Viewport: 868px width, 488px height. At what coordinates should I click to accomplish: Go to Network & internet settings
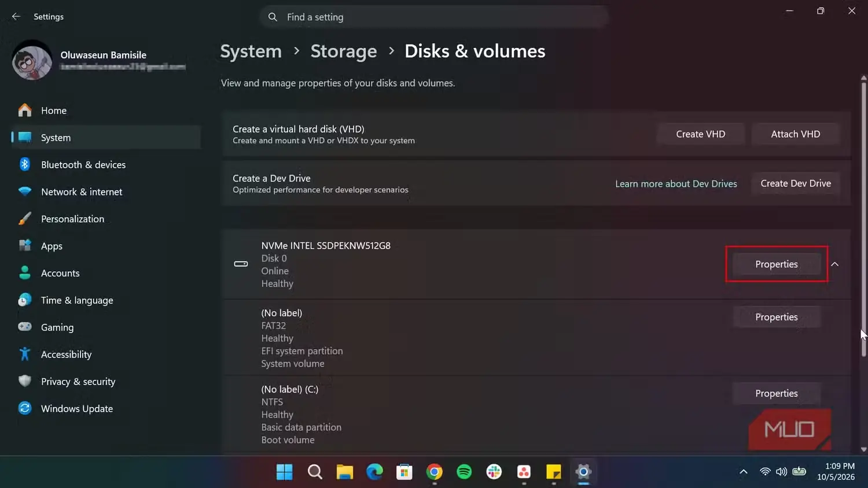[106, 191]
